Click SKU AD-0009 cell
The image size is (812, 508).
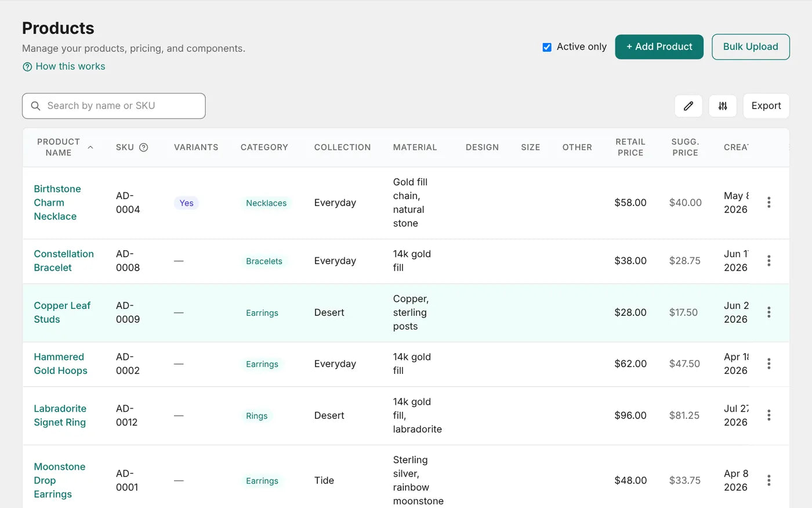pyautogui.click(x=128, y=312)
